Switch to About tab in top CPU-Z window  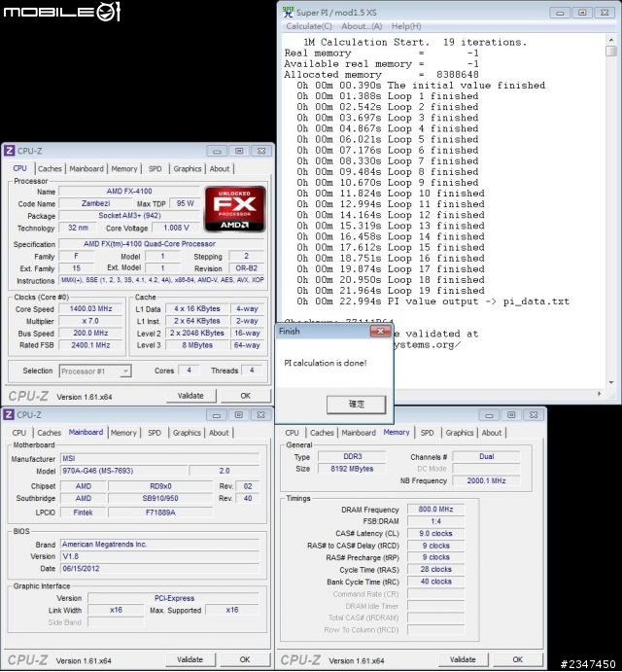(x=220, y=168)
